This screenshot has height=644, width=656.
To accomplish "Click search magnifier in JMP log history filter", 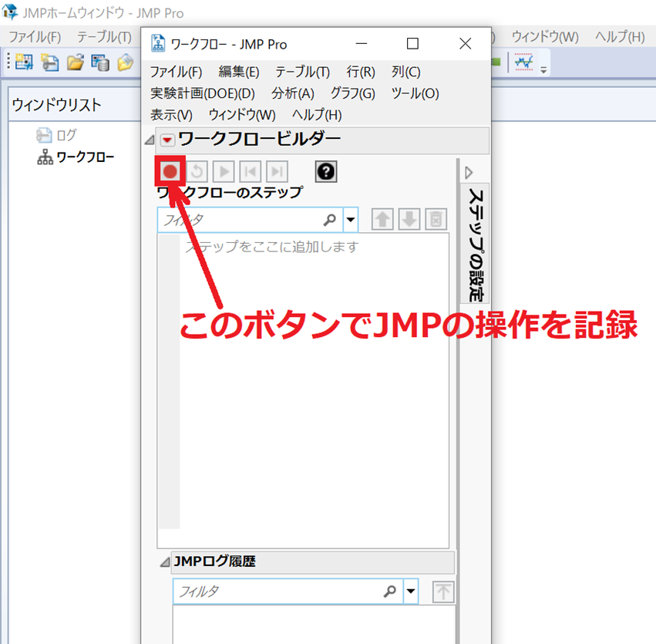I will pos(389,592).
